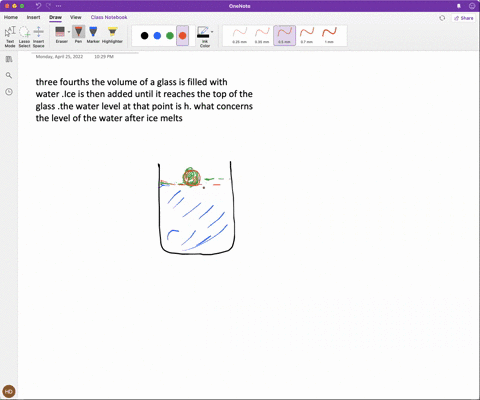This screenshot has height=400, width=480.
Task: Click the text line starting "three fourths the volume"
Action: click(132, 82)
